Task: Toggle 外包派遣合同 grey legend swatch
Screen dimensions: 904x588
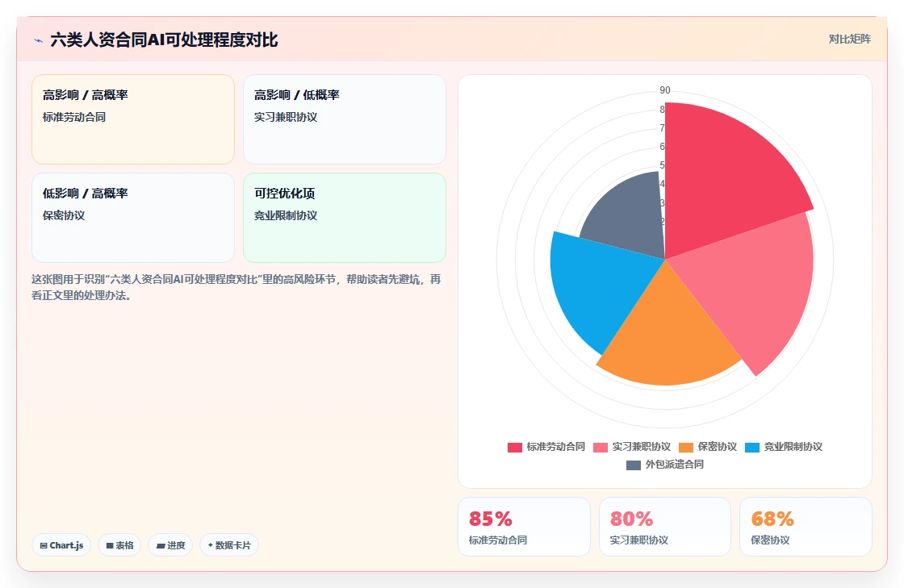Action: tap(633, 465)
